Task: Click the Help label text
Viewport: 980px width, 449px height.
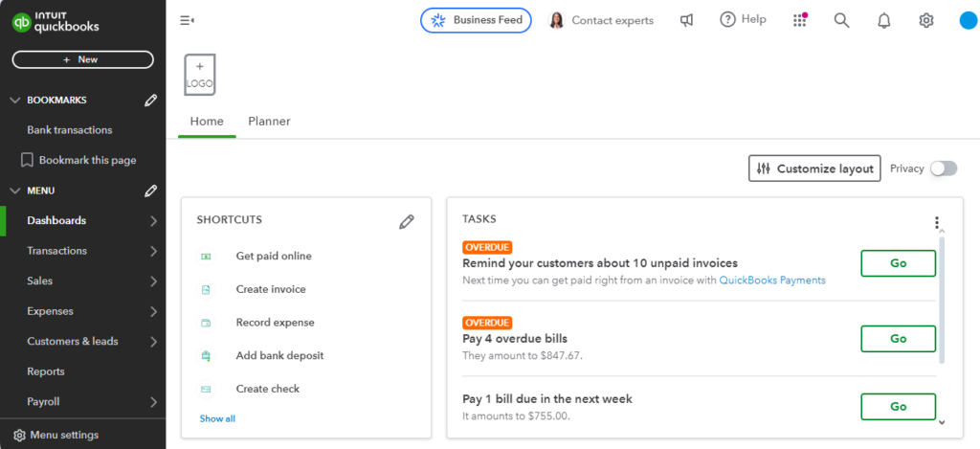Action: 753,19
